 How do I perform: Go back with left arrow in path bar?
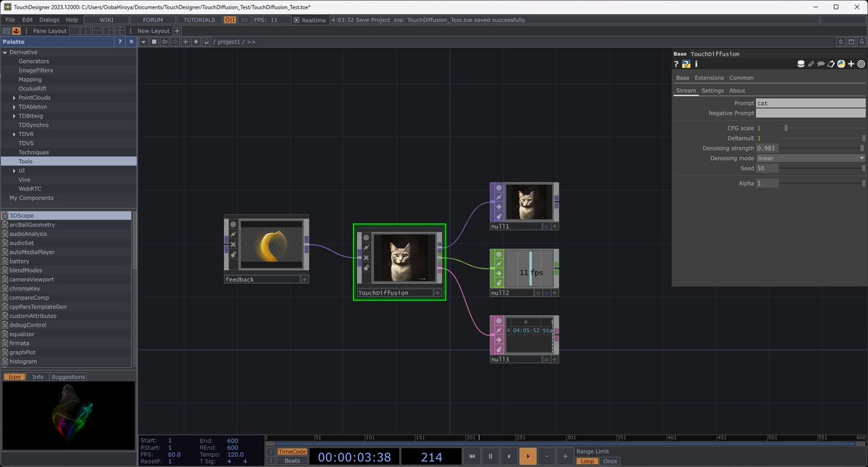tap(164, 42)
